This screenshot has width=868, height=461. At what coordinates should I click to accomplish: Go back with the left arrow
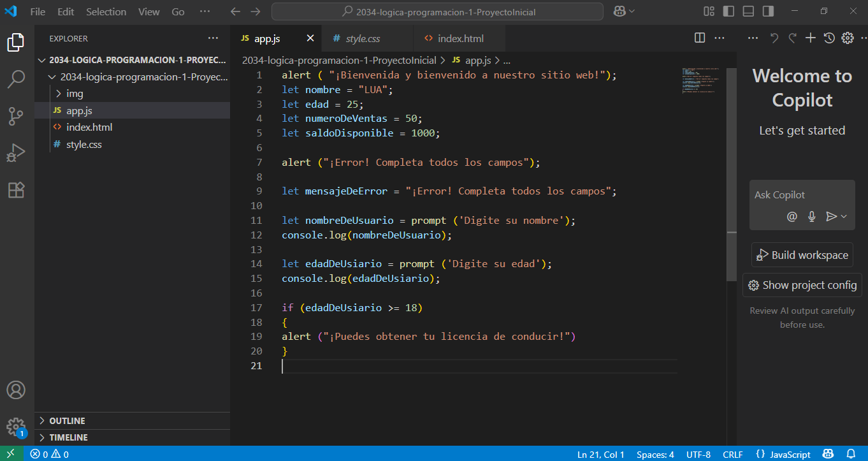coord(235,11)
